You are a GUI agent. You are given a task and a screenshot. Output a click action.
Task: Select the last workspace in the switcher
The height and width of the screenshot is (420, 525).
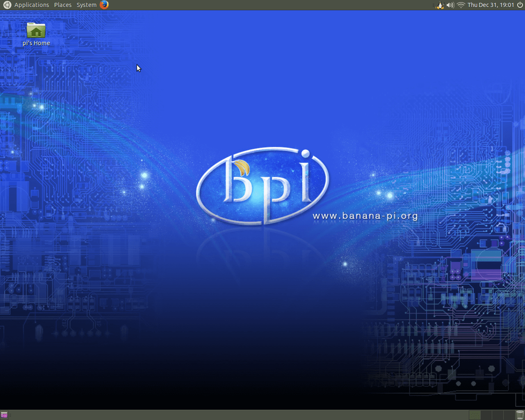point(509,415)
